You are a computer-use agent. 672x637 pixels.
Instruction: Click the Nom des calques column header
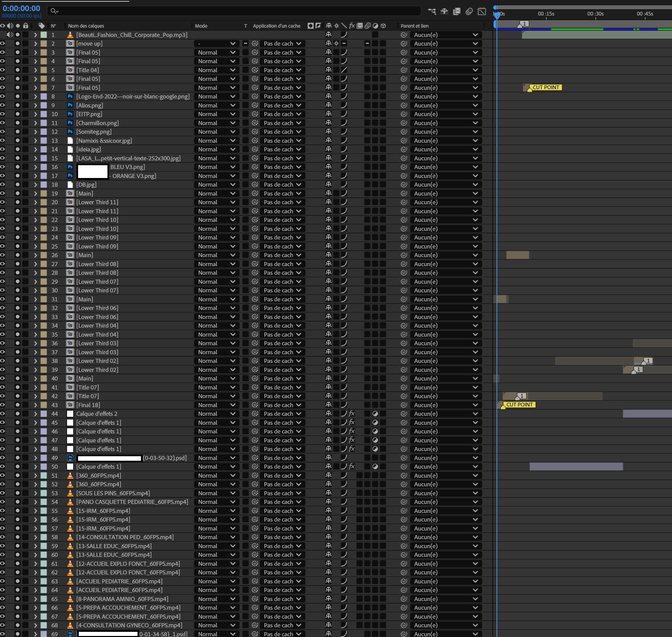point(86,26)
